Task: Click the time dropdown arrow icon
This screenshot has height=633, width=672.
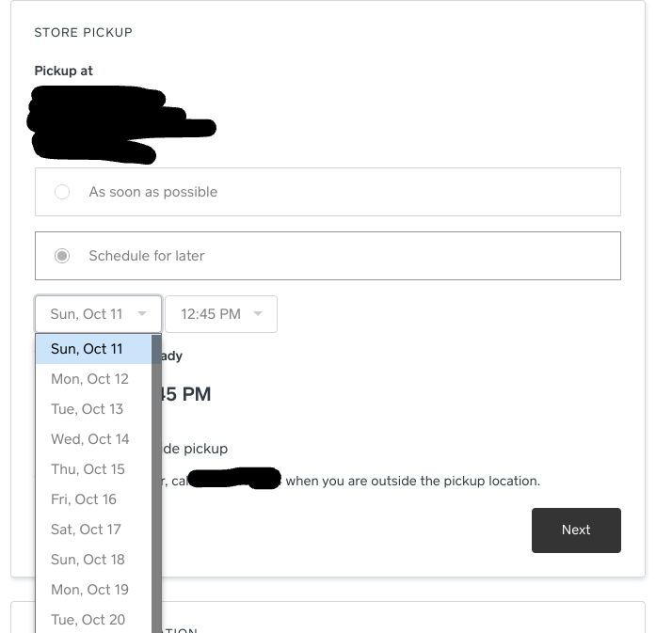Action: (258, 314)
